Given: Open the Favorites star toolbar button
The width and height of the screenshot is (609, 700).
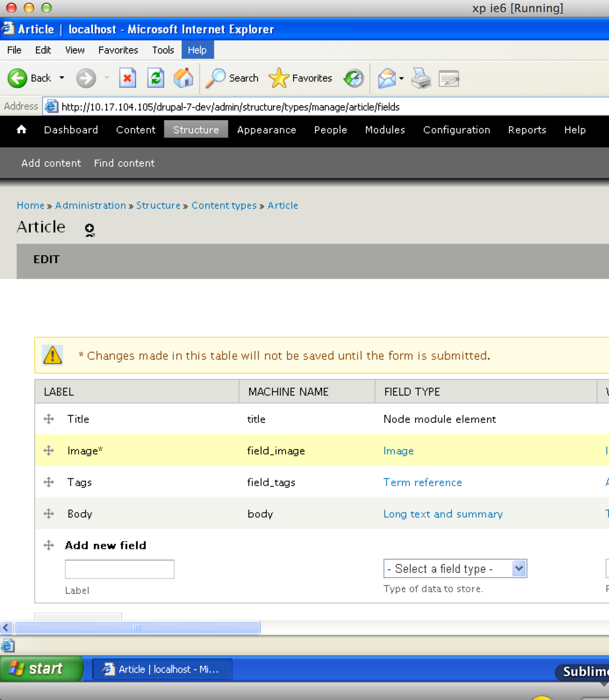Looking at the screenshot, I should [301, 78].
